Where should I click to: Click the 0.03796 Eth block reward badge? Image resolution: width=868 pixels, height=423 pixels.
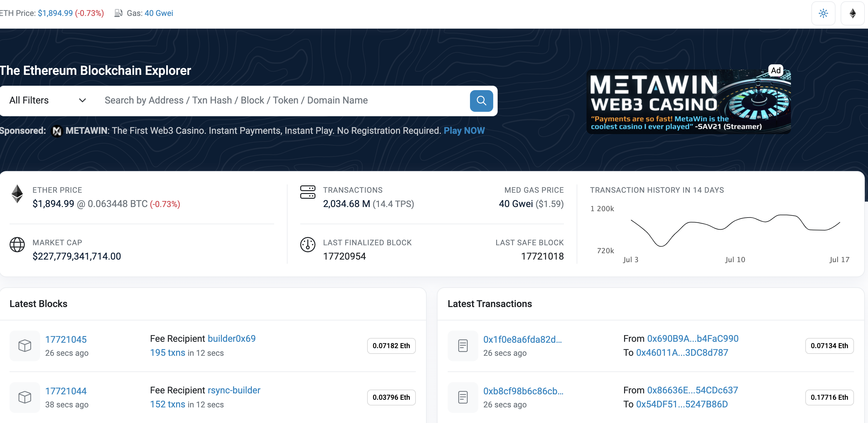pyautogui.click(x=391, y=398)
